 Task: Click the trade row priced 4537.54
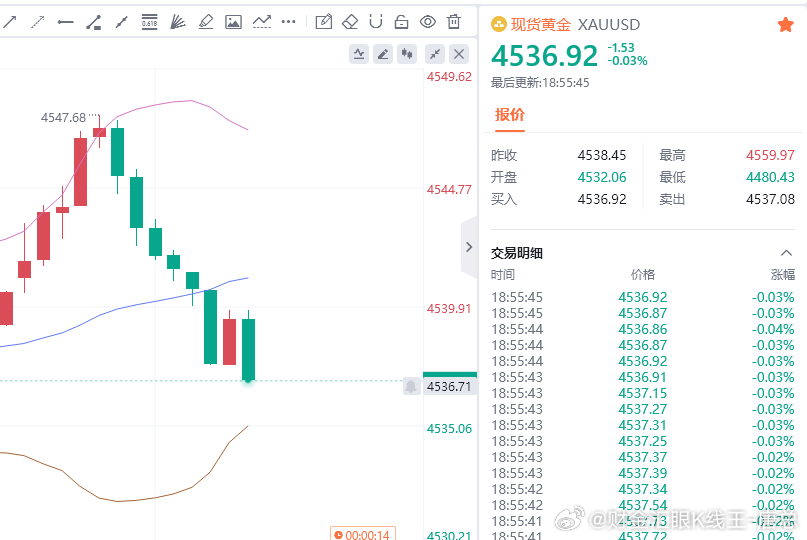pyautogui.click(x=643, y=505)
